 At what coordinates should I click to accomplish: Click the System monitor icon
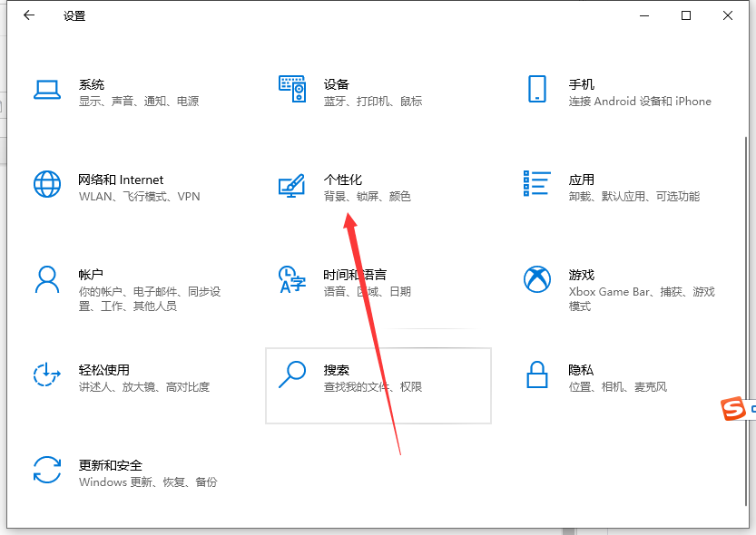point(46,89)
